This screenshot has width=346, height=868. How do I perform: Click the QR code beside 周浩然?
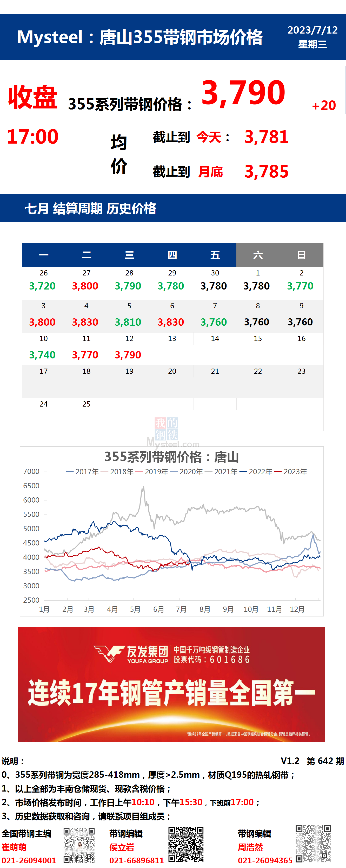tap(313, 843)
